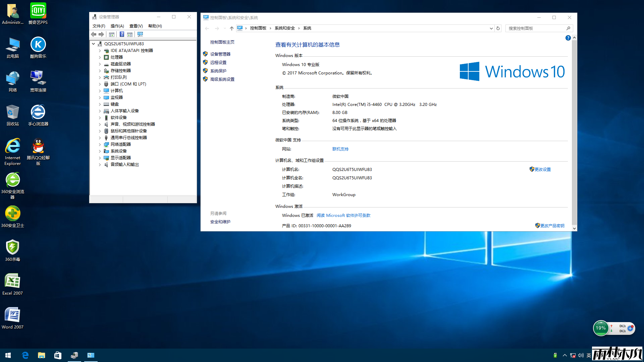The width and height of the screenshot is (644, 362).
Task: Open the help question mark in System window
Action: coord(568,38)
